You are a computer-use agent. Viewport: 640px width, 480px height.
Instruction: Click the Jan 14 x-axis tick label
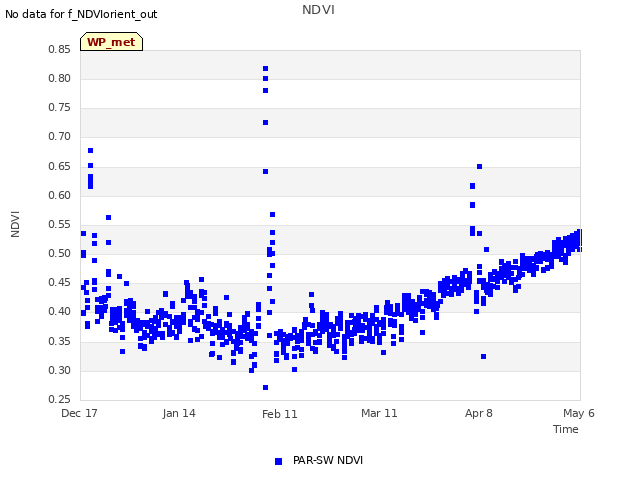click(179, 413)
